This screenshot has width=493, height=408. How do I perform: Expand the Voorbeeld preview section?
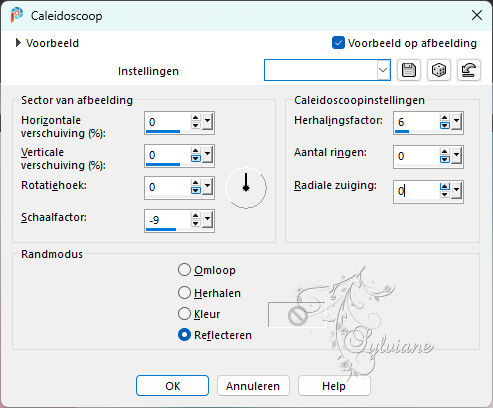click(18, 43)
